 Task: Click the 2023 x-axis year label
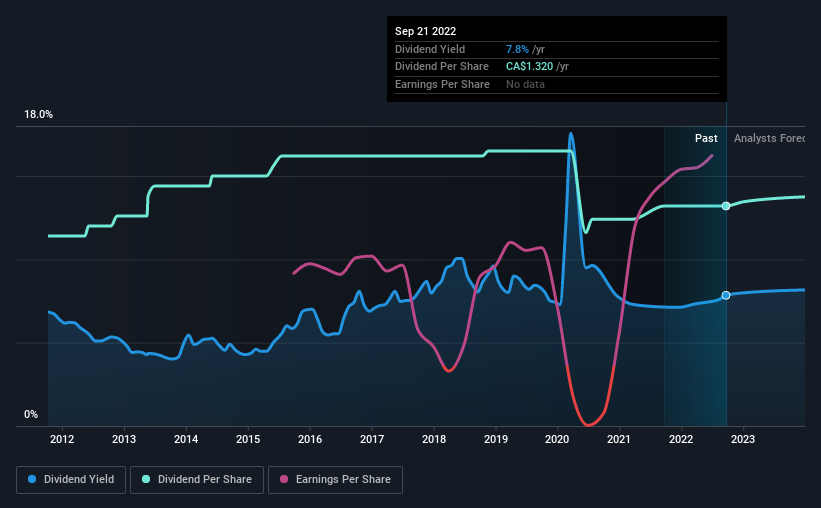(742, 439)
